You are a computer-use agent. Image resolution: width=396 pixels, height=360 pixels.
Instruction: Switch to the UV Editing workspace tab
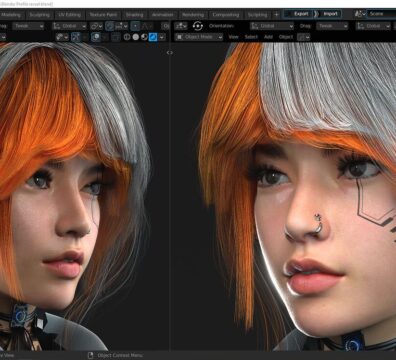point(70,15)
